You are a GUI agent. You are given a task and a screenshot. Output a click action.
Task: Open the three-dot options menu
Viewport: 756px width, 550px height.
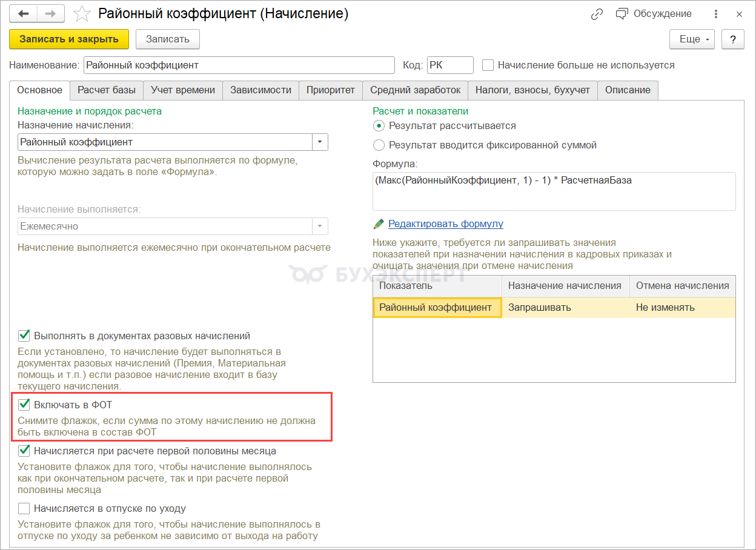coord(717,14)
